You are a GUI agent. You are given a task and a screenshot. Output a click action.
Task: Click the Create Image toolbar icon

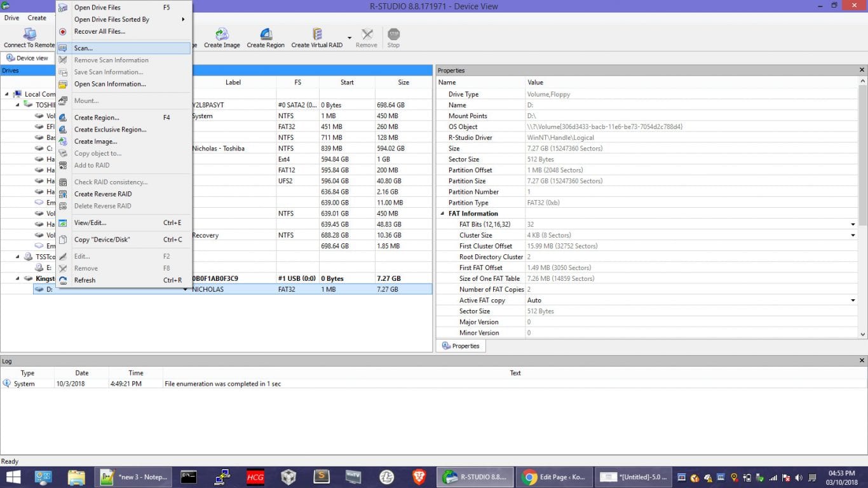click(222, 34)
